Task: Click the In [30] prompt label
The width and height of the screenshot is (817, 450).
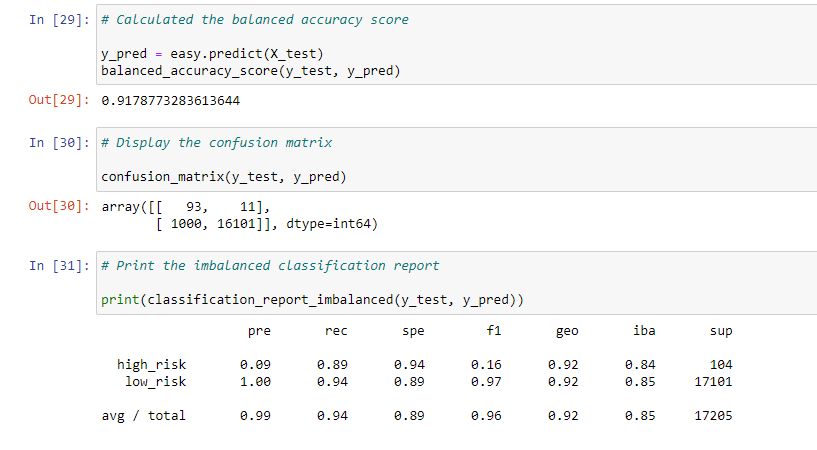Action: click(x=59, y=143)
